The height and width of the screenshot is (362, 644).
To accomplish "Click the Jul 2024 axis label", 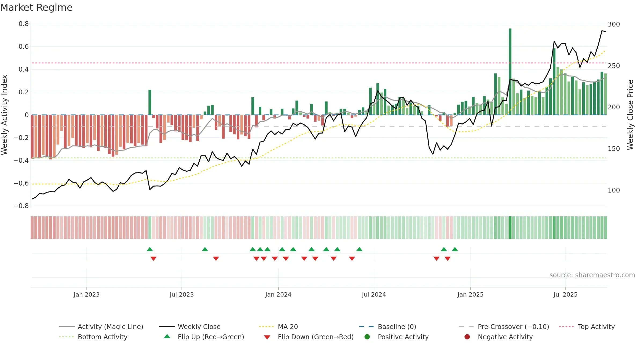I will tap(374, 295).
